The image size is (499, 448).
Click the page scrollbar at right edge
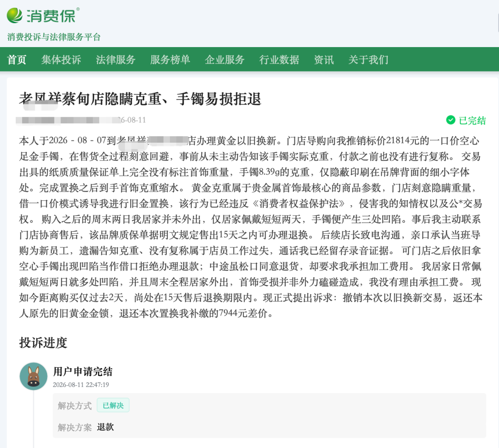[x=498, y=24]
